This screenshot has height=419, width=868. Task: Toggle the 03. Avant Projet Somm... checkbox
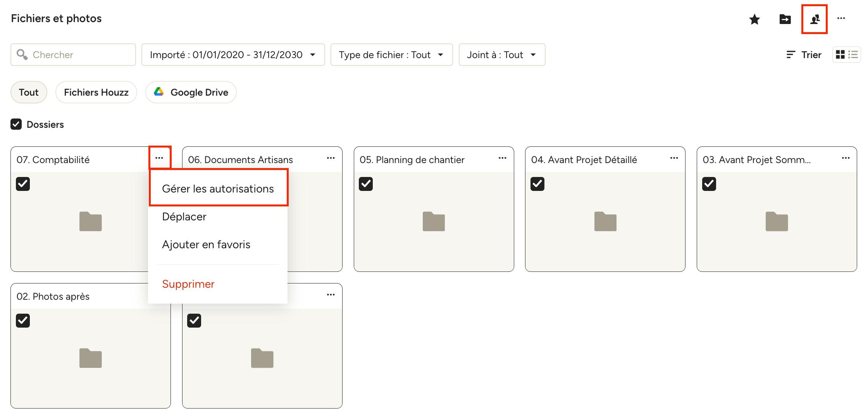[709, 184]
